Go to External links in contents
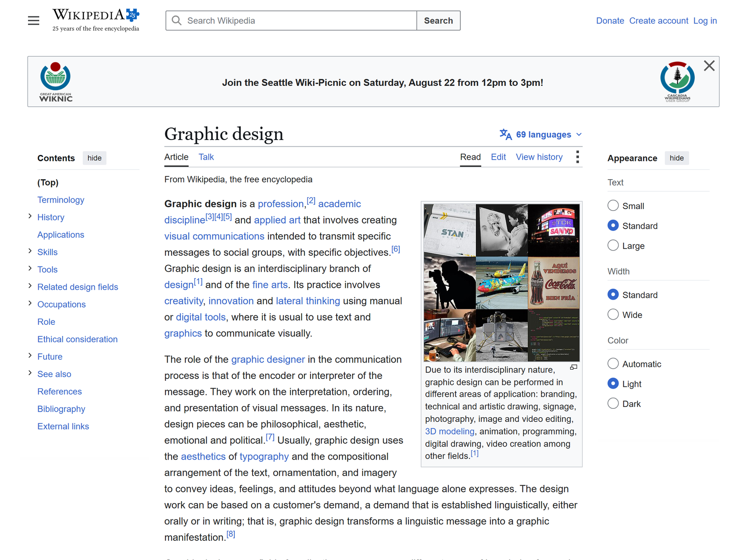This screenshot has width=747, height=560. click(x=63, y=427)
